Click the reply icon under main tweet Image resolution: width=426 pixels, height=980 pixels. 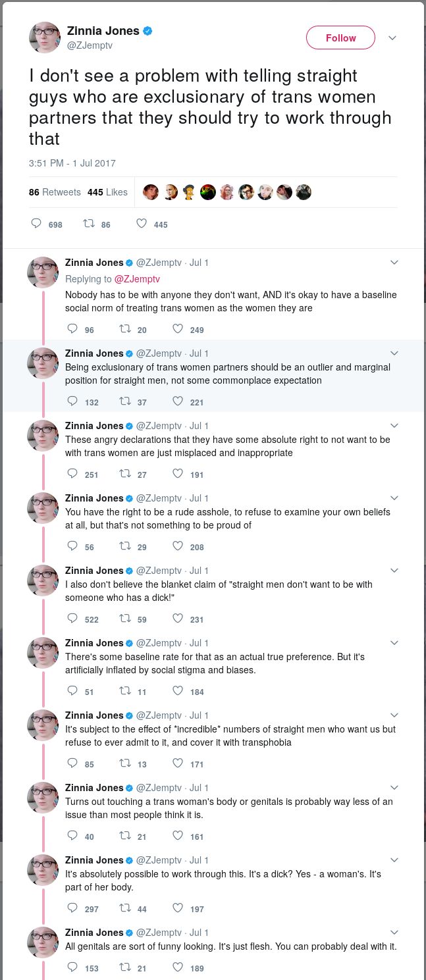(36, 224)
